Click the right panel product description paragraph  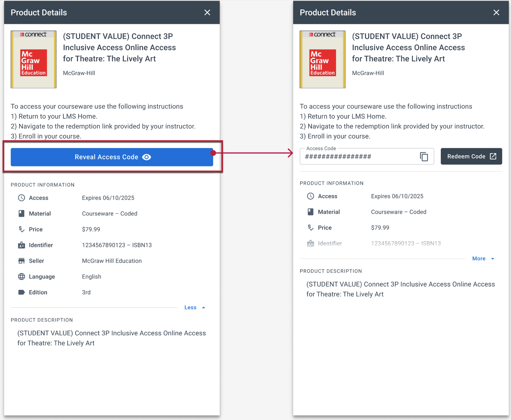click(x=400, y=289)
